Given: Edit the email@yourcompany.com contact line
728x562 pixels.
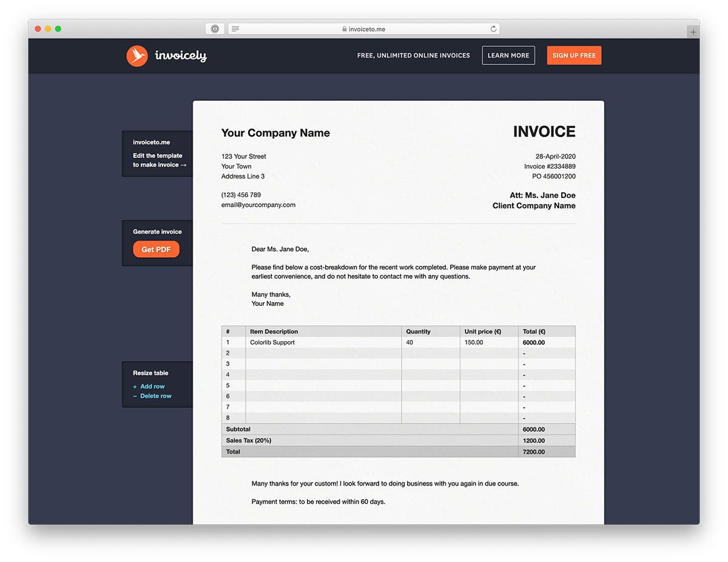Looking at the screenshot, I should (x=258, y=205).
